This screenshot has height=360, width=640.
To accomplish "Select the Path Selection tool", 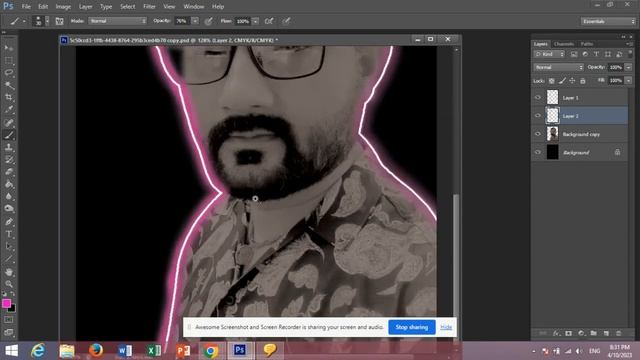I will 9,247.
